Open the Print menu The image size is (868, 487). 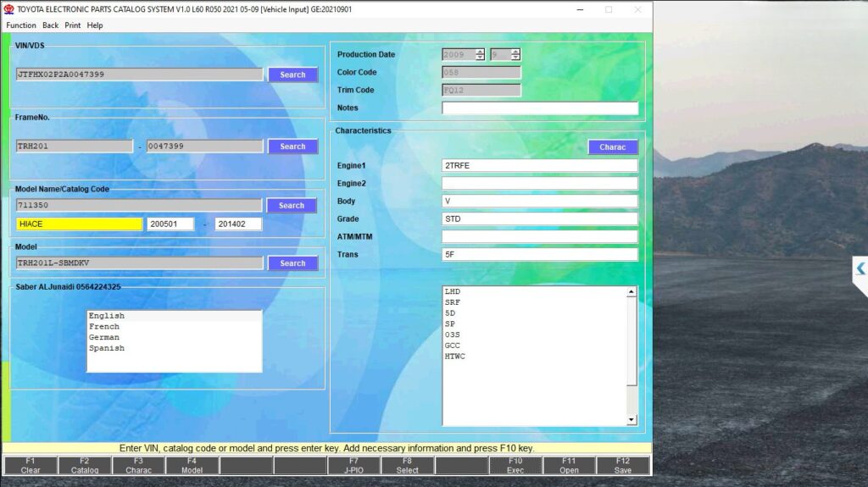click(x=73, y=25)
